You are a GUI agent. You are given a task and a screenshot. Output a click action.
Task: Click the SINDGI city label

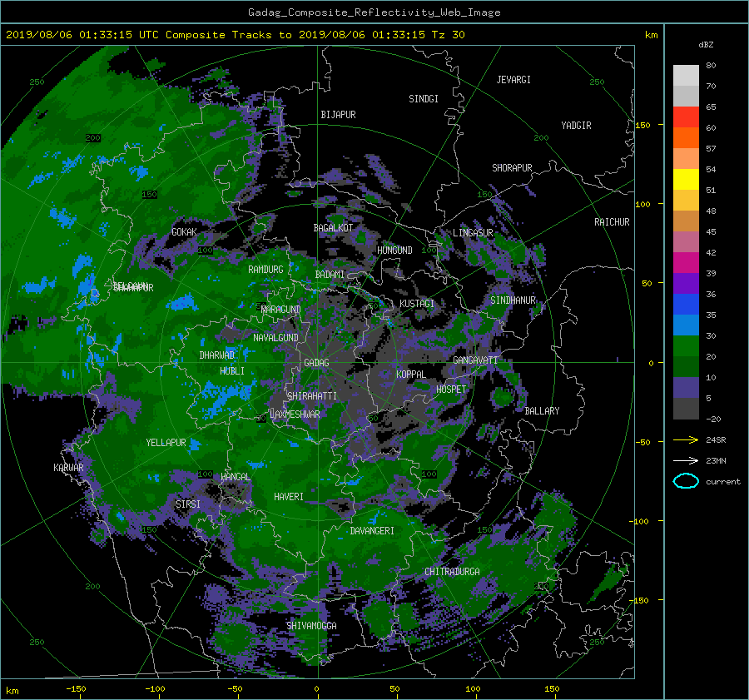pyautogui.click(x=424, y=99)
